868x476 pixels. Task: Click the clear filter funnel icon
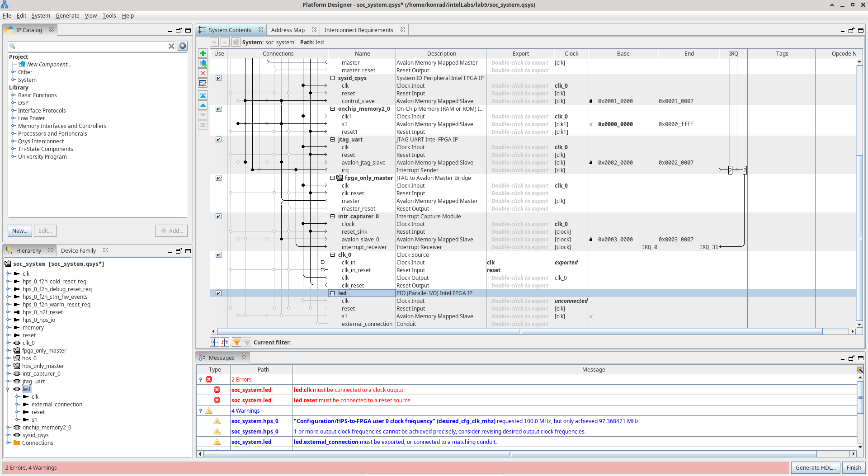[247, 342]
